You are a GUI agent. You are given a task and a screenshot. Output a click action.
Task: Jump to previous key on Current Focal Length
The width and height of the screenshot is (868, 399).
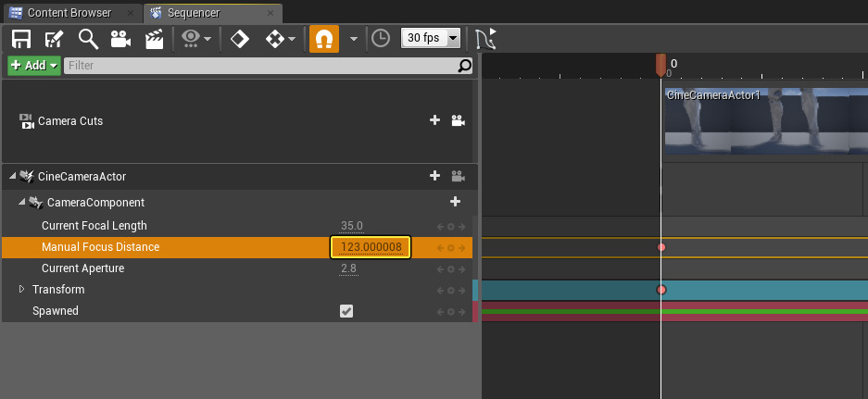pos(440,227)
